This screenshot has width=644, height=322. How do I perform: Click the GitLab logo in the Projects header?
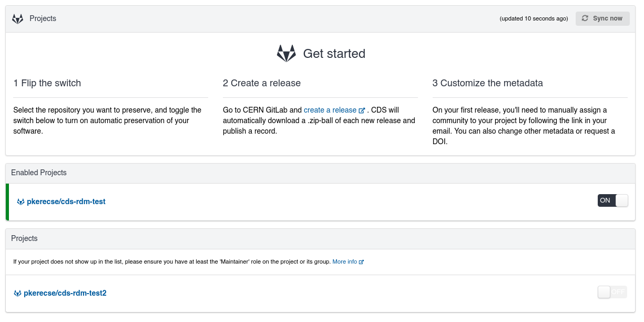pyautogui.click(x=18, y=19)
